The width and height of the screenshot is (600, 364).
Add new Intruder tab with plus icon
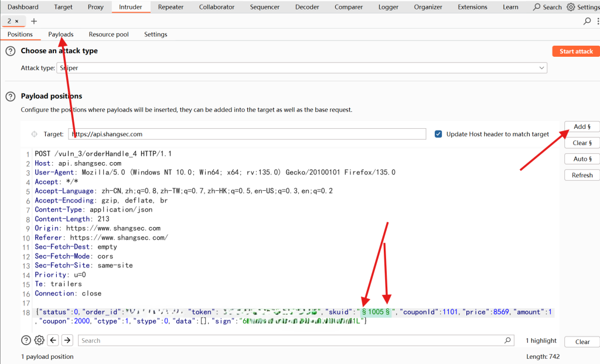34,21
